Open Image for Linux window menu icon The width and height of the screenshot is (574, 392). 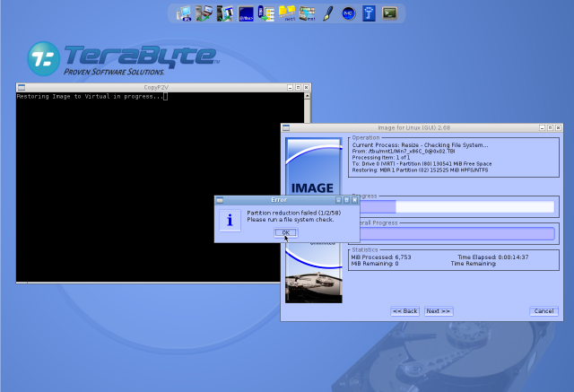tap(286, 127)
